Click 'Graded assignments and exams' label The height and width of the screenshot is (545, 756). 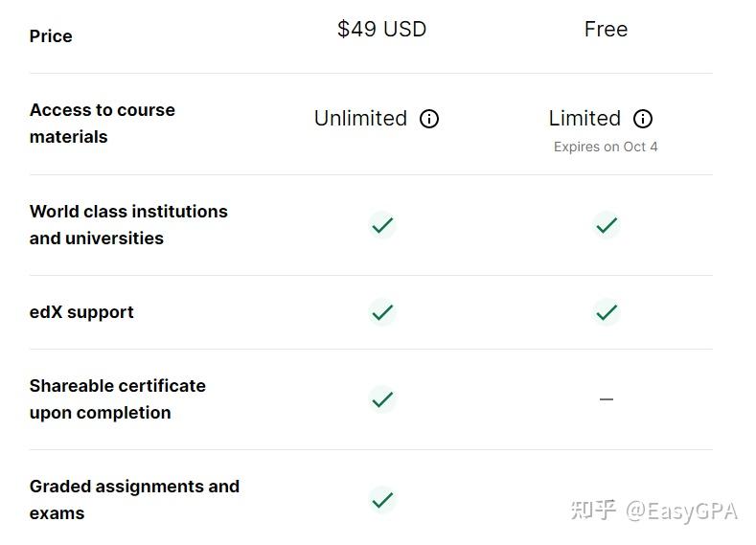tap(134, 500)
